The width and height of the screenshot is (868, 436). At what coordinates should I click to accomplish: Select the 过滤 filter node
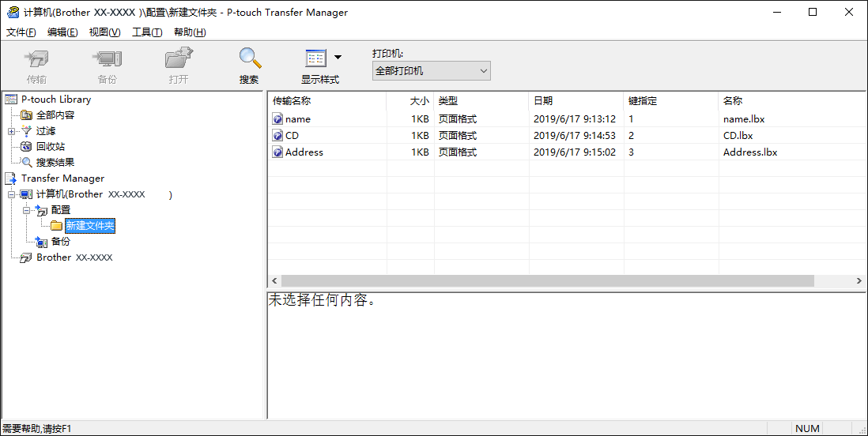[x=46, y=131]
